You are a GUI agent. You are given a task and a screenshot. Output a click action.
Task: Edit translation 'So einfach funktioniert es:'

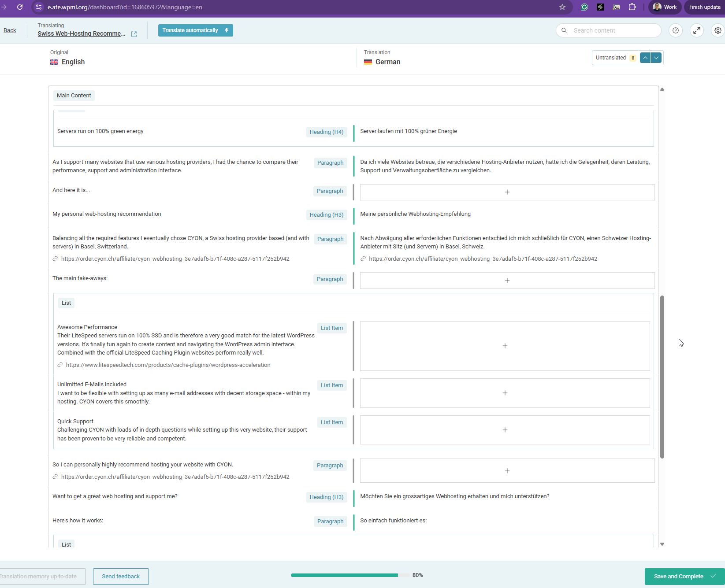coord(394,521)
